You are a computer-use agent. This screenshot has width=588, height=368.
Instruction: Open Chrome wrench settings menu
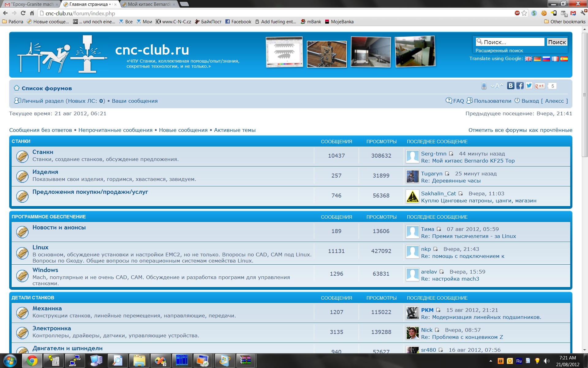pos(583,13)
